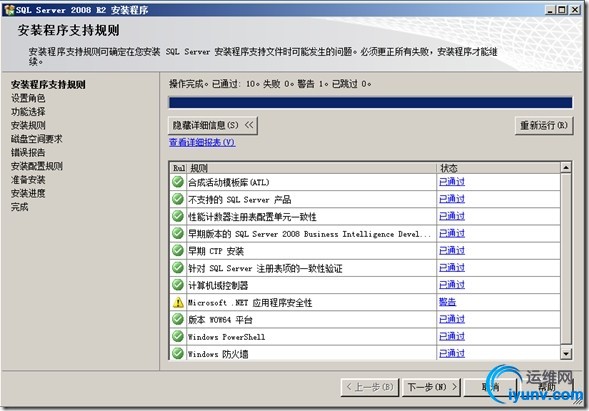
Task: Select 磁盘空间要求 step in sidebar
Action: (x=36, y=139)
